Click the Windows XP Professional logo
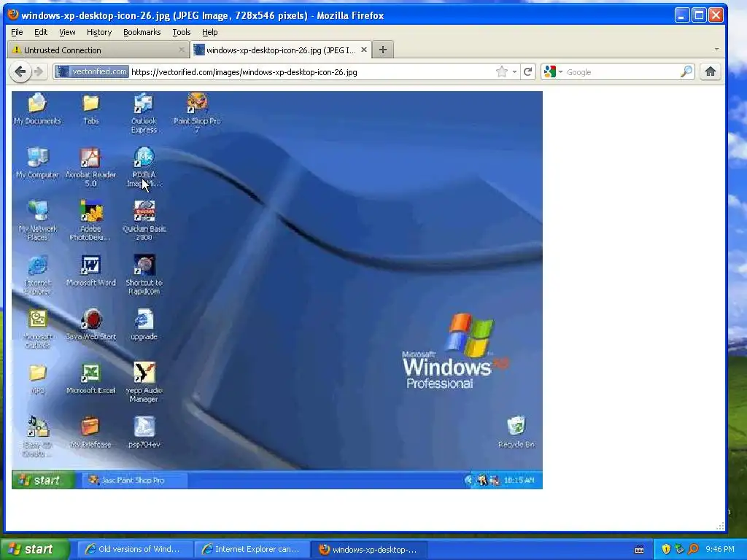 point(455,351)
